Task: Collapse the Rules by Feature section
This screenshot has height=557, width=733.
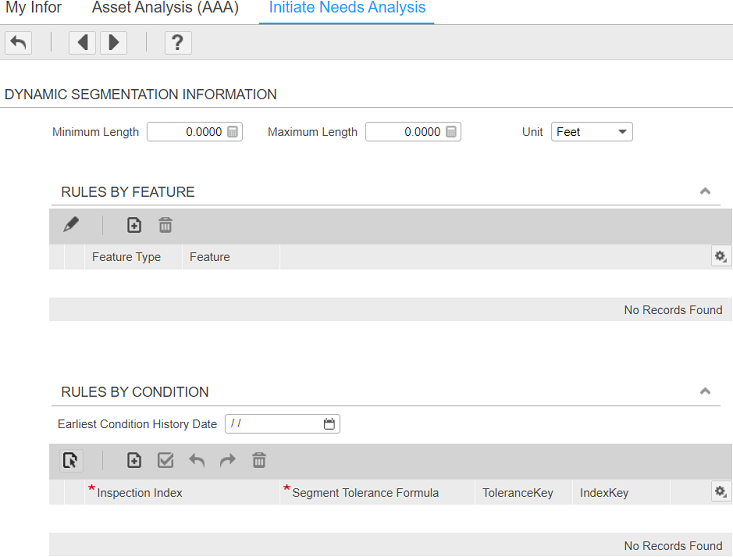Action: coord(705,191)
